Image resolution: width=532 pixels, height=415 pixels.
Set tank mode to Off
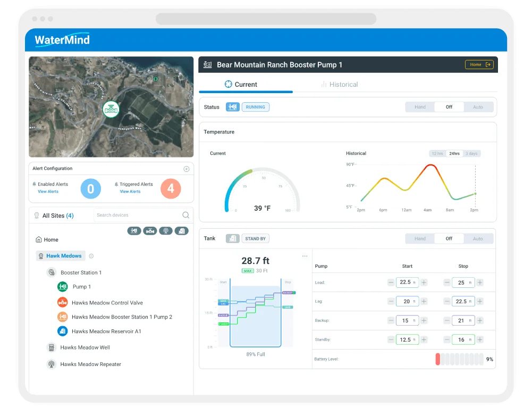(449, 239)
